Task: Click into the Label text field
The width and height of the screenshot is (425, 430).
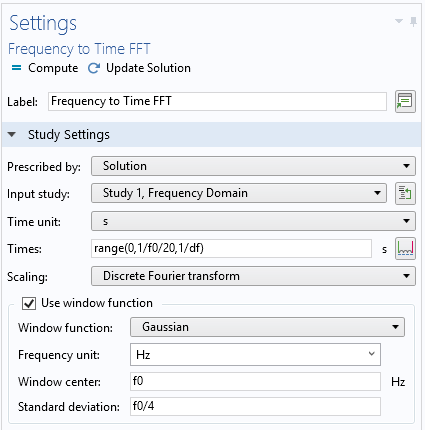Action: click(217, 101)
